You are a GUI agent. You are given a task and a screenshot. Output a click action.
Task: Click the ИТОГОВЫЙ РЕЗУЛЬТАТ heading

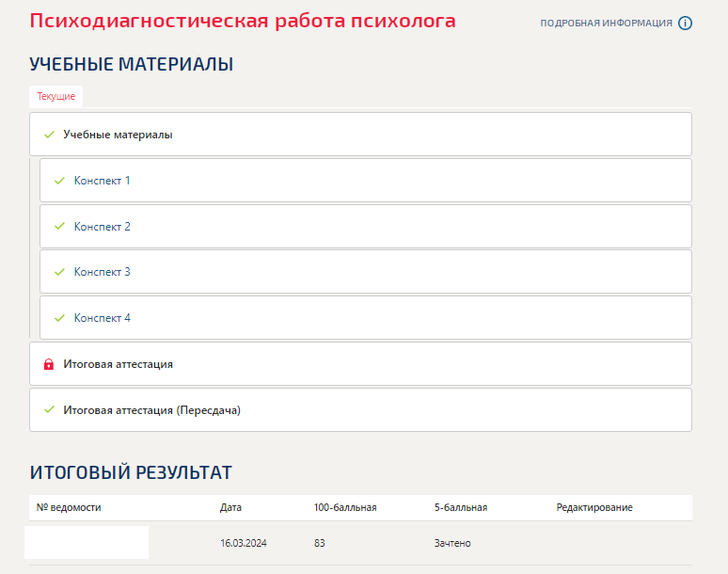[131, 472]
